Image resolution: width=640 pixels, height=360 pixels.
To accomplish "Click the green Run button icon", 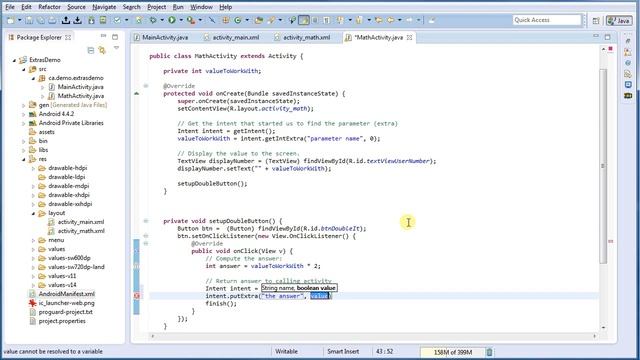I will point(172,20).
